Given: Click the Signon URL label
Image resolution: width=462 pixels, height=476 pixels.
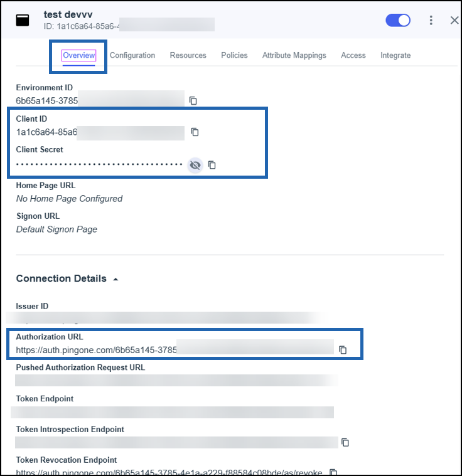Looking at the screenshot, I should pyautogui.click(x=38, y=216).
